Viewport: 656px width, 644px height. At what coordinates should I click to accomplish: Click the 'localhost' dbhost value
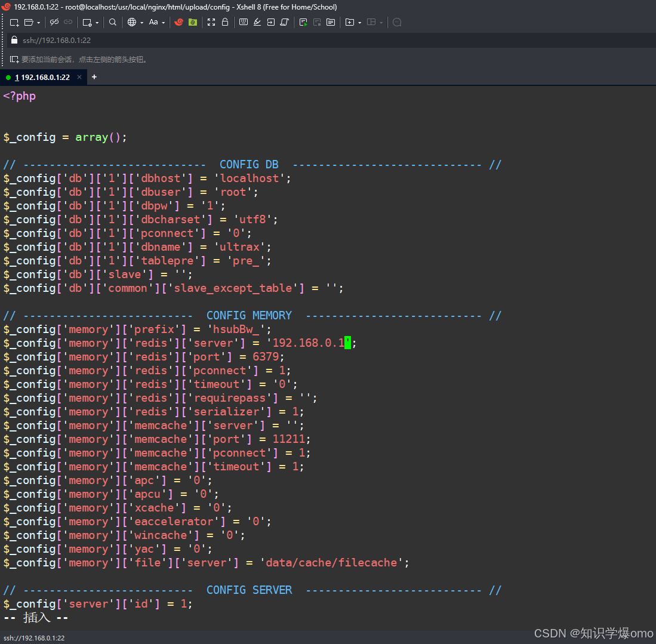tap(250, 178)
